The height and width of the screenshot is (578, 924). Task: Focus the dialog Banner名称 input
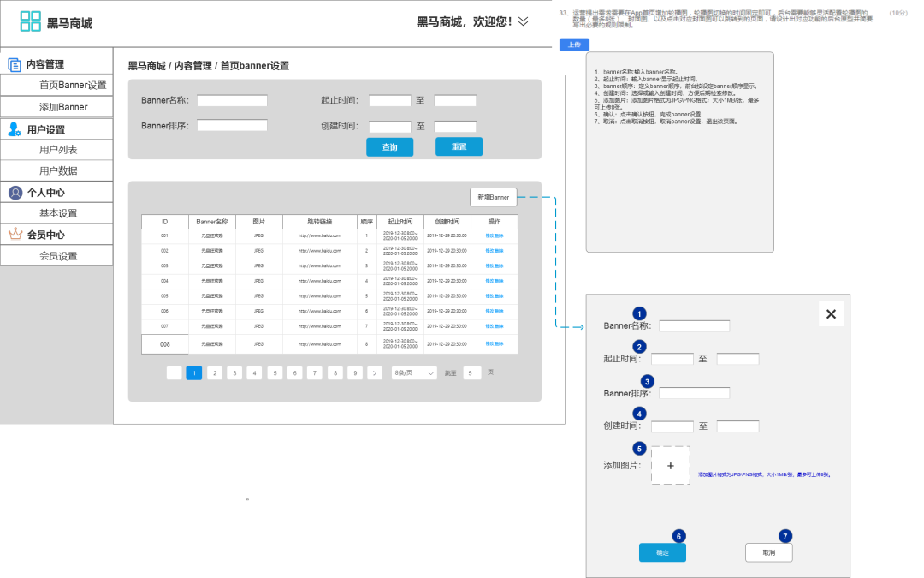[x=694, y=325]
